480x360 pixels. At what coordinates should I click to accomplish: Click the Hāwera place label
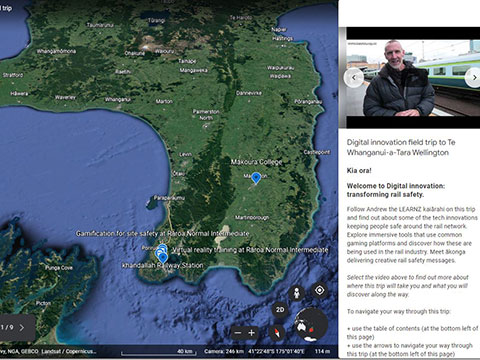(x=19, y=94)
